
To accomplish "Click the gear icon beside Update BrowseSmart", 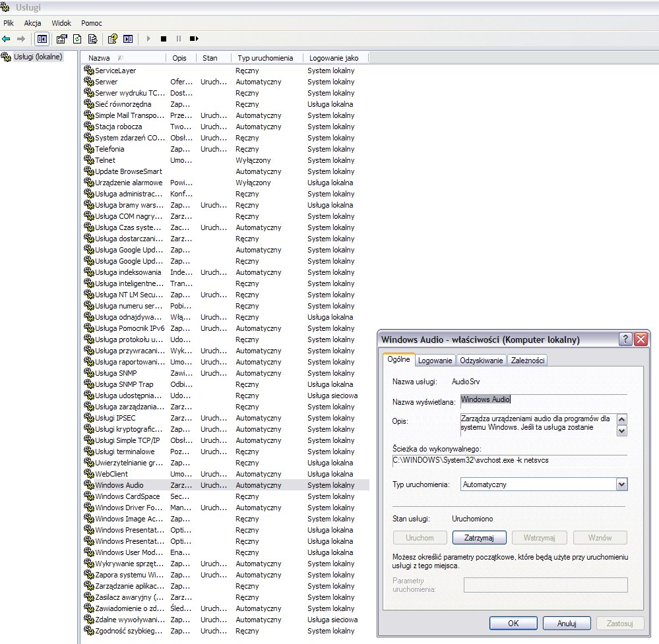I will pos(88,171).
